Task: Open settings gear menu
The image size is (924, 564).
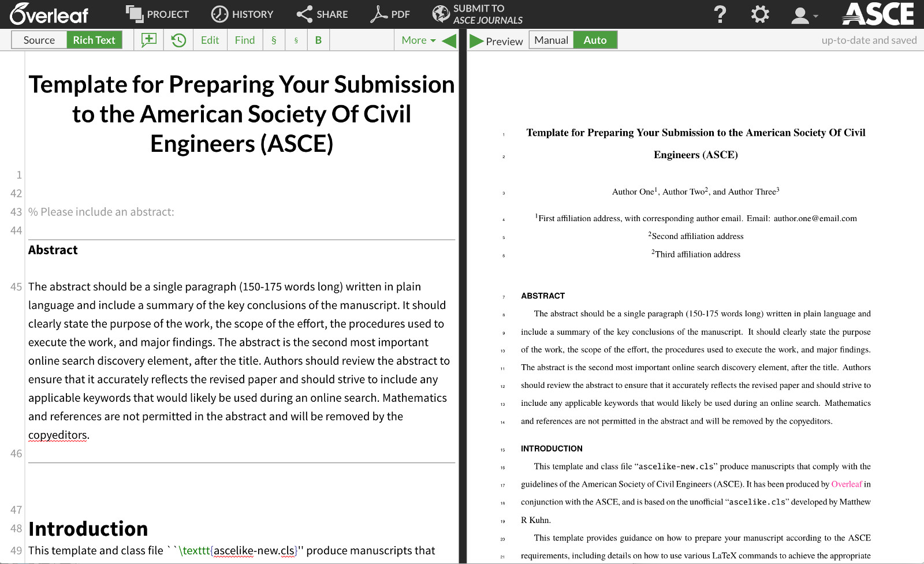Action: (759, 14)
